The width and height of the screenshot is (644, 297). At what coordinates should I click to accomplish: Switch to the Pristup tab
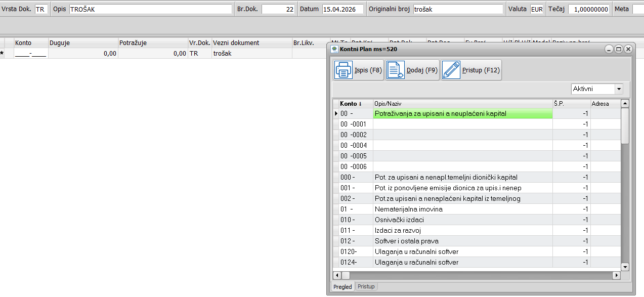(366, 287)
